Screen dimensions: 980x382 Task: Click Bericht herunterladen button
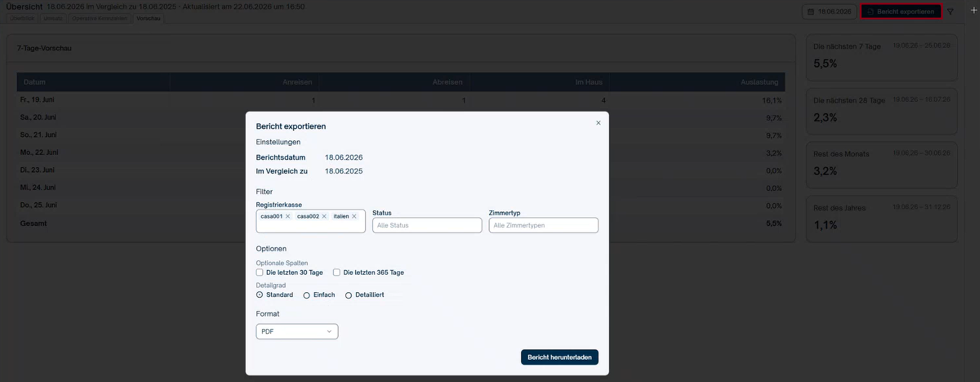coord(559,357)
